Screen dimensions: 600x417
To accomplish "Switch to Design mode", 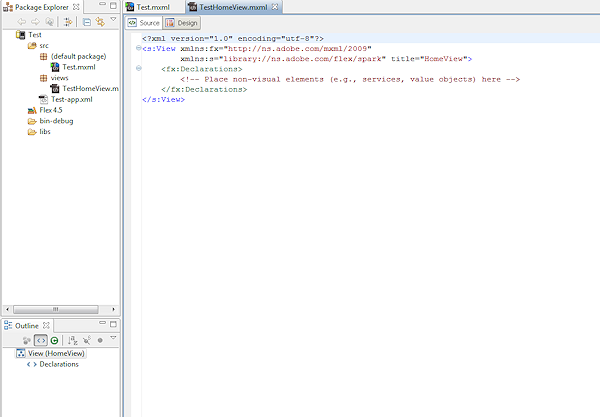I will [183, 23].
